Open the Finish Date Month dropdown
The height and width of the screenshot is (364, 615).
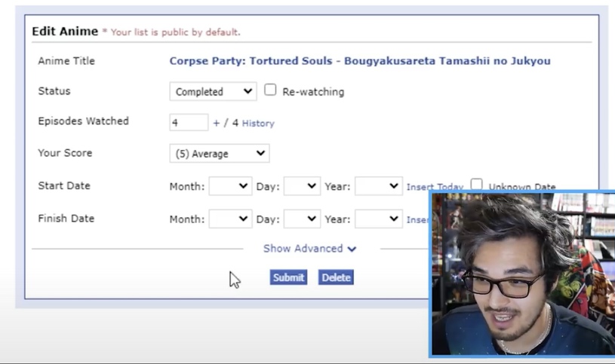pyautogui.click(x=230, y=219)
